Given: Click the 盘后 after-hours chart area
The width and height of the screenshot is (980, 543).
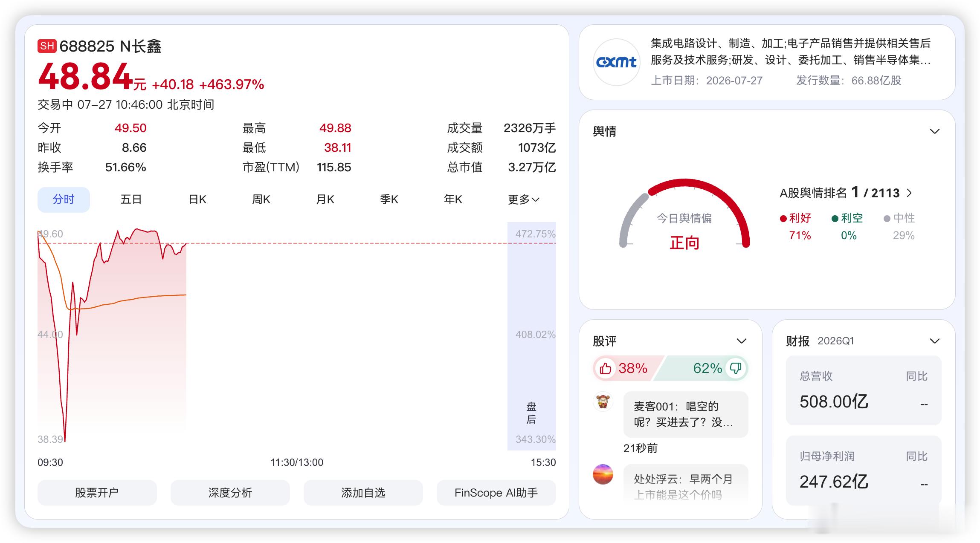Looking at the screenshot, I should click(x=531, y=336).
